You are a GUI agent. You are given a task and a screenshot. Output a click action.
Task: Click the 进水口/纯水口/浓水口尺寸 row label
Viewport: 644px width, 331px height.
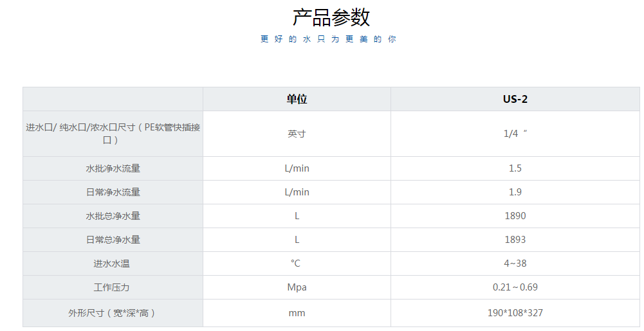[x=113, y=134]
